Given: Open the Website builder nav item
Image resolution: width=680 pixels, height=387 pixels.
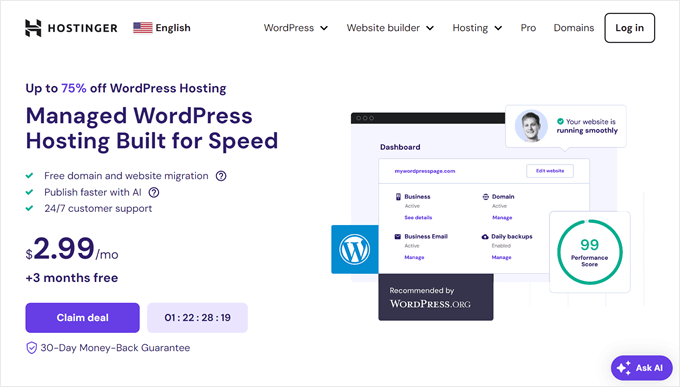Looking at the screenshot, I should pos(390,28).
